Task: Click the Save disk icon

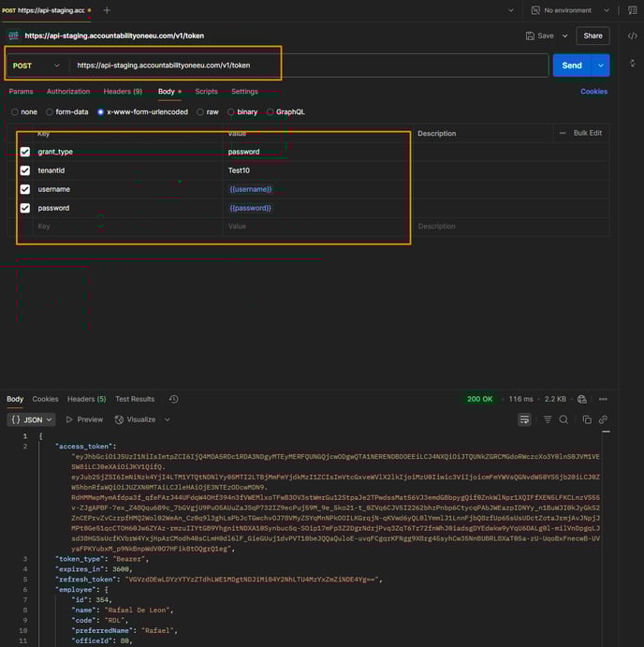Action: (x=530, y=36)
